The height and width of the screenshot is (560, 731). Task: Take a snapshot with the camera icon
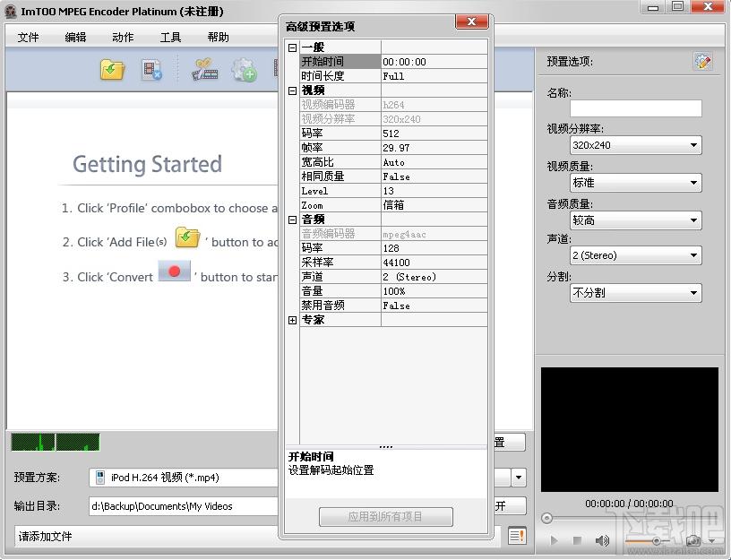[x=692, y=540]
